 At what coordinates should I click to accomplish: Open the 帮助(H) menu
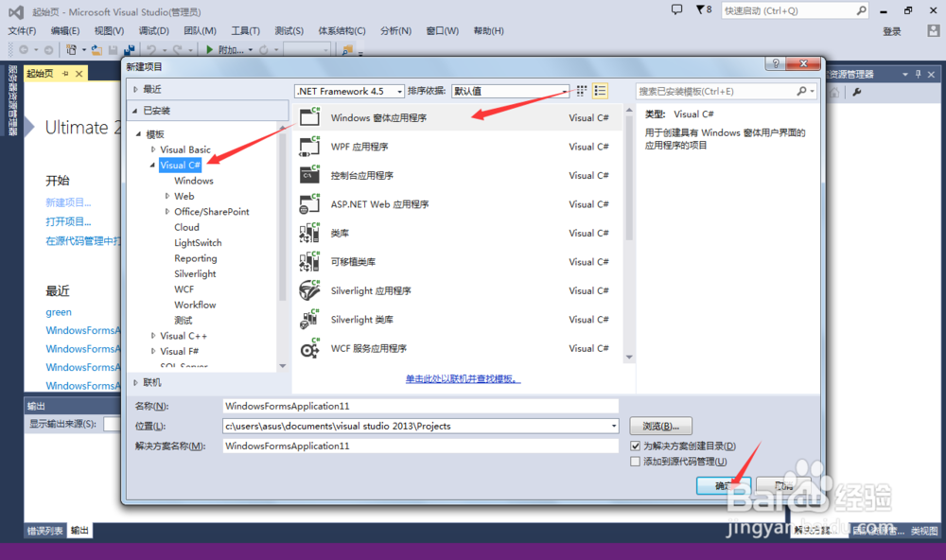(x=489, y=31)
